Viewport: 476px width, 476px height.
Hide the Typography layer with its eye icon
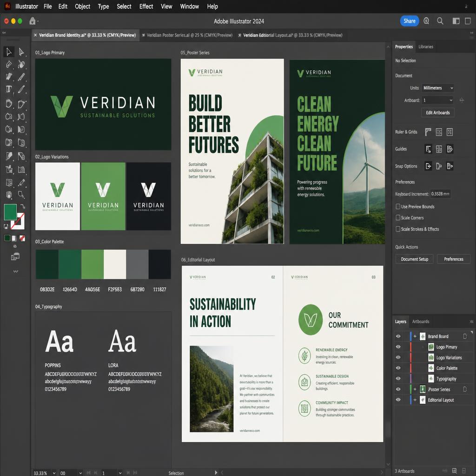coord(398,378)
